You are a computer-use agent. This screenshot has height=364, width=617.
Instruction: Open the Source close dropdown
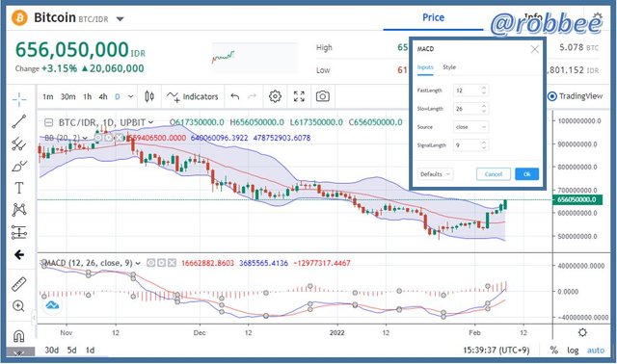point(471,127)
